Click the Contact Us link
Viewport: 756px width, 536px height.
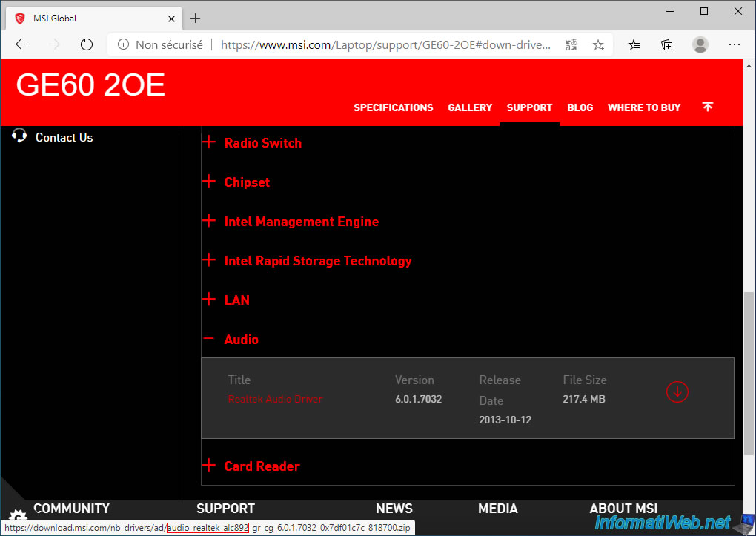tap(64, 137)
